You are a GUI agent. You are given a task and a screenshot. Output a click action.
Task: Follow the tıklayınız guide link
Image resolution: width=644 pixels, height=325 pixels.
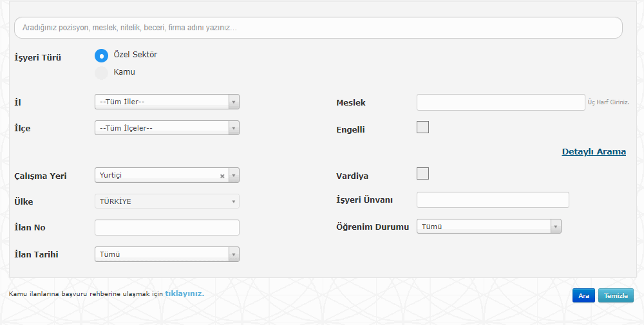pyautogui.click(x=185, y=293)
